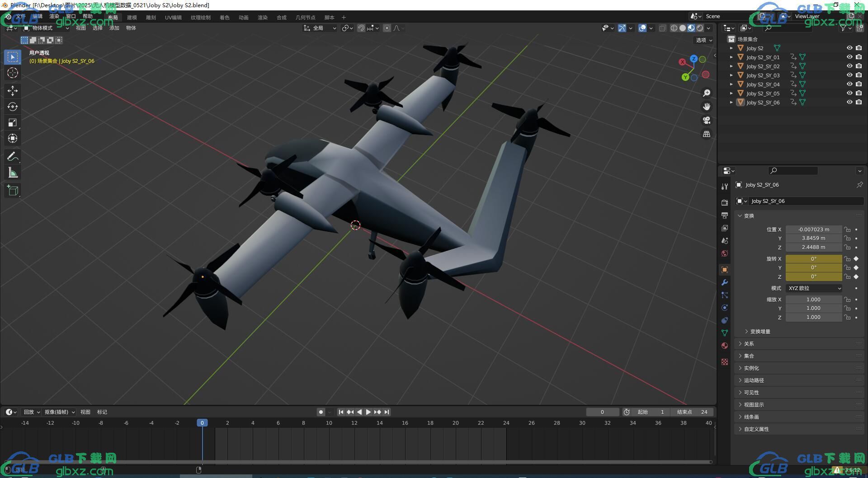Toggle X-ray mode in viewport header

pos(662,28)
